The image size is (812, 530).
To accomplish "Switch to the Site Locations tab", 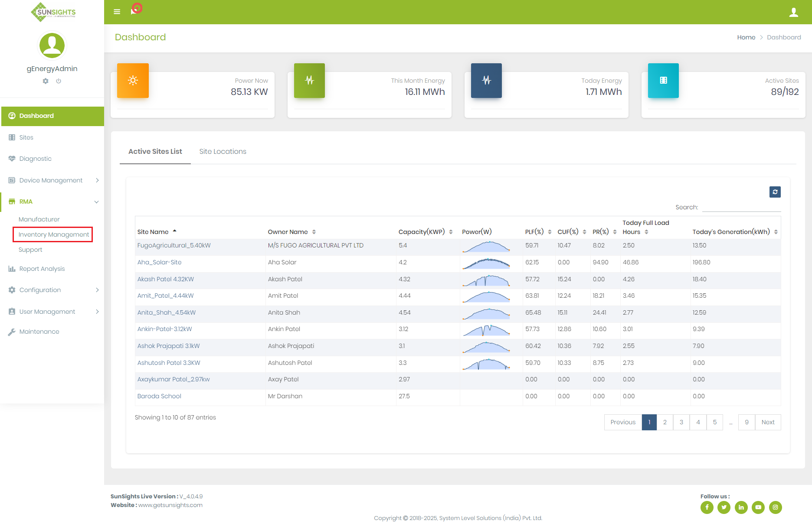I will click(x=223, y=151).
